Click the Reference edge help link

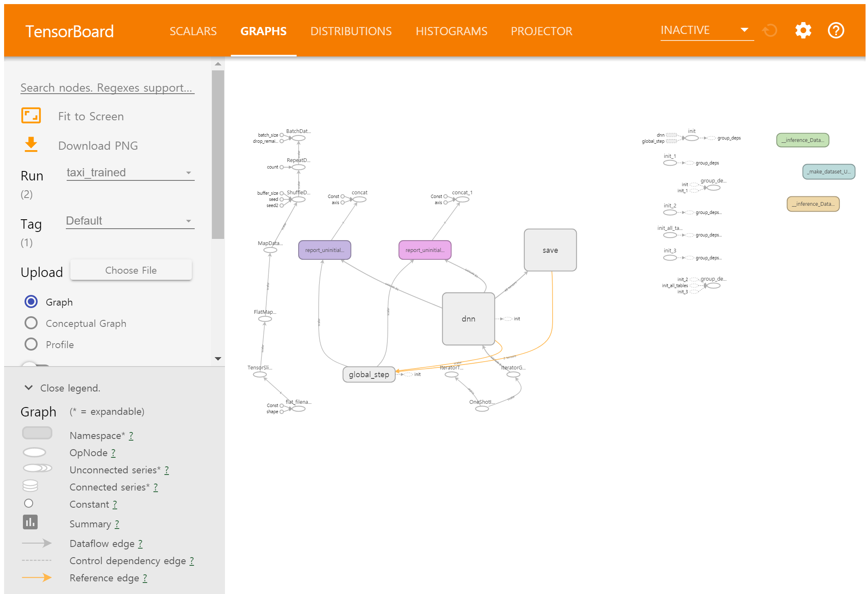[x=145, y=578]
